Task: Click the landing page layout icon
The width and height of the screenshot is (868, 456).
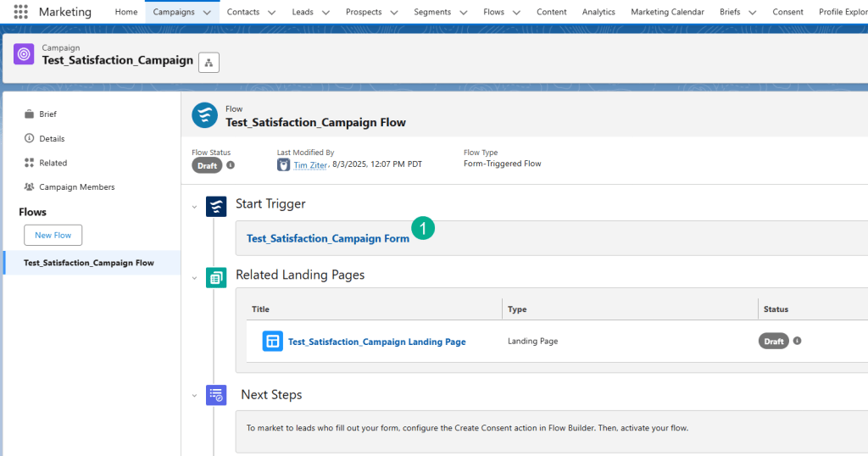Action: (x=272, y=342)
